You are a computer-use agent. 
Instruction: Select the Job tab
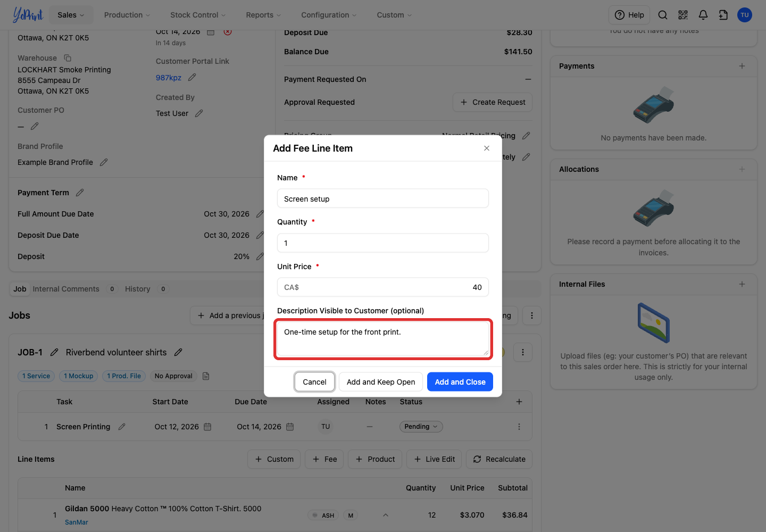[x=20, y=289]
